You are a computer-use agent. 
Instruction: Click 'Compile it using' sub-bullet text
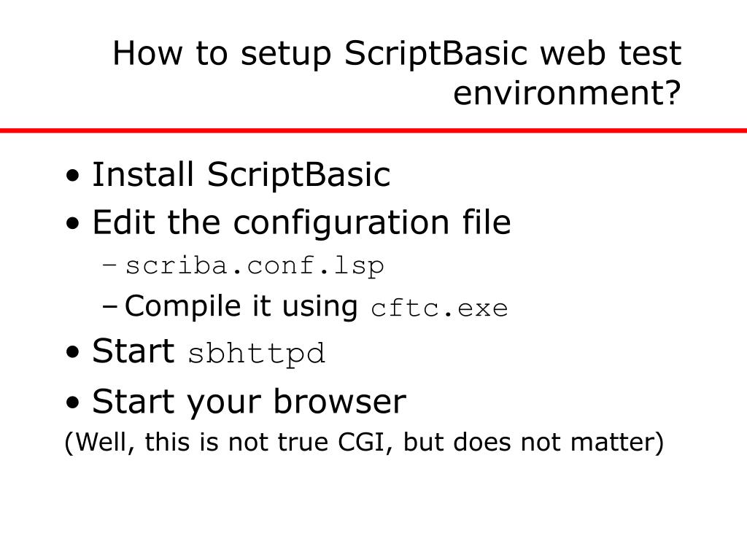click(x=241, y=306)
